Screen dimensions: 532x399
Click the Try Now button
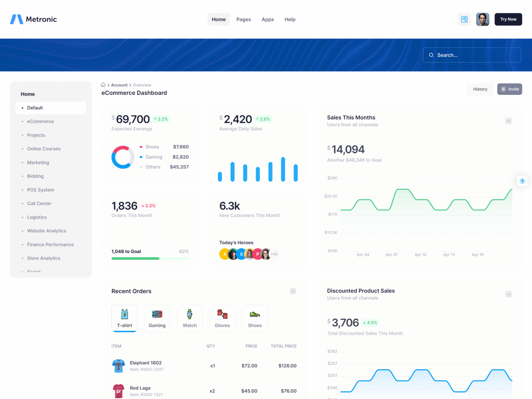508,20
